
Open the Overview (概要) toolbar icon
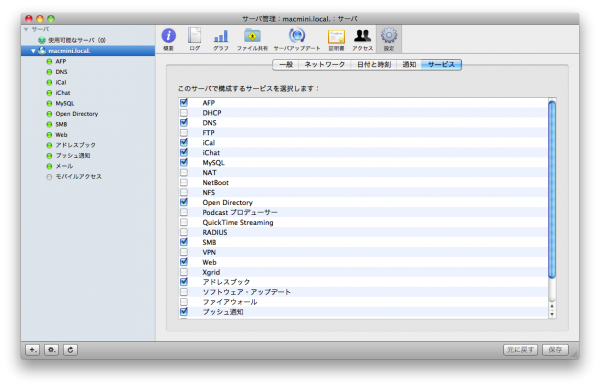(x=168, y=39)
